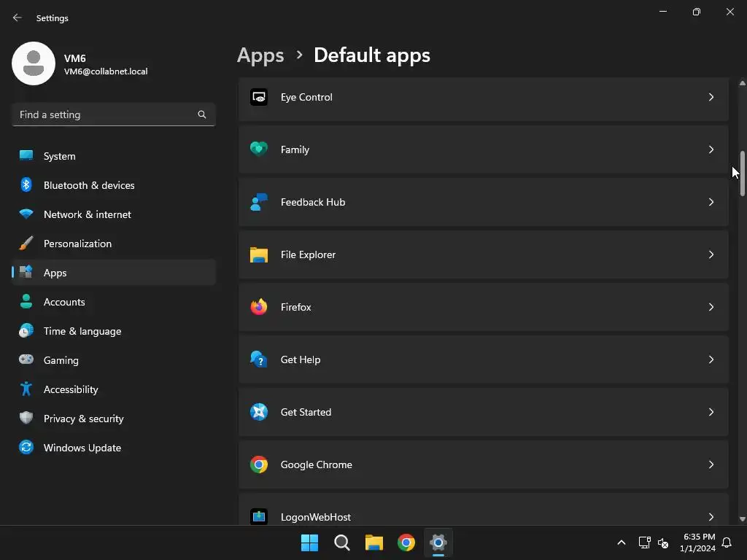Select Personalization in sidebar
Screen dimensions: 747x560
pyautogui.click(x=114, y=244)
